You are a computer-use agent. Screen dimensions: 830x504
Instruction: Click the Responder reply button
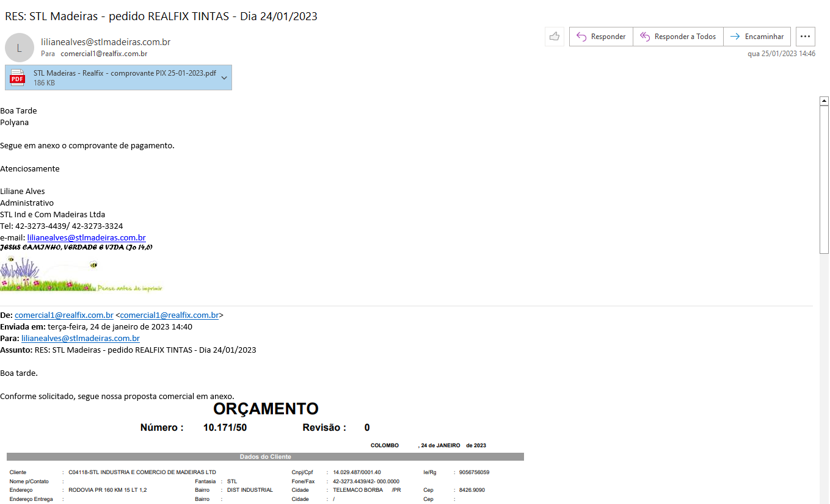[x=601, y=37]
